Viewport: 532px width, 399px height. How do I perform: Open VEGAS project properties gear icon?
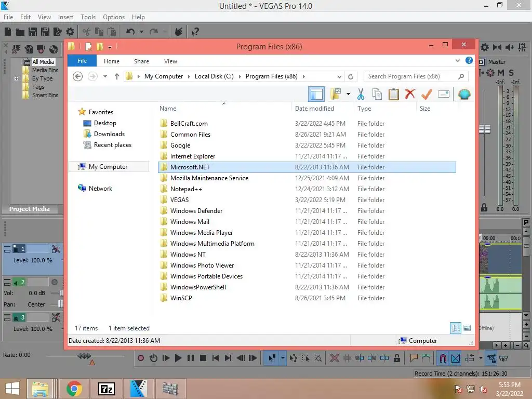click(x=70, y=32)
